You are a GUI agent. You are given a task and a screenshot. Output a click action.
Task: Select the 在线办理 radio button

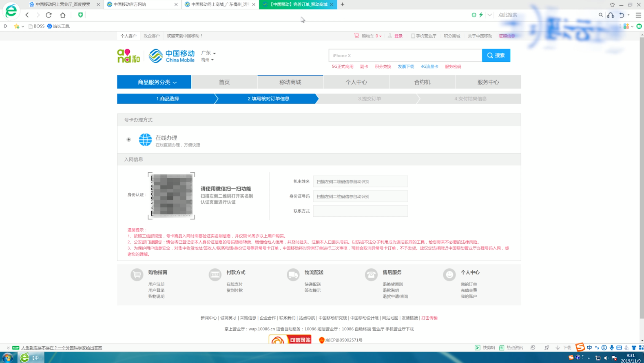128,140
